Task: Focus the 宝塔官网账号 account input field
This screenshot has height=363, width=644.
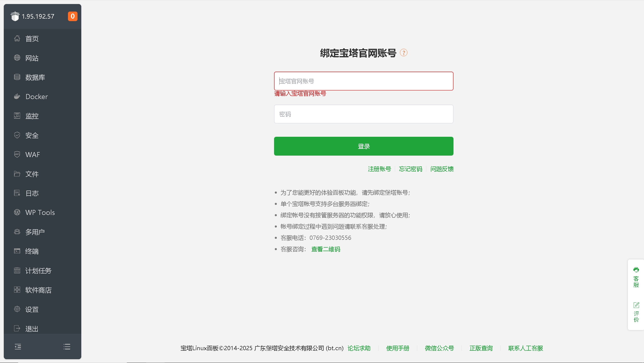Action: click(363, 81)
